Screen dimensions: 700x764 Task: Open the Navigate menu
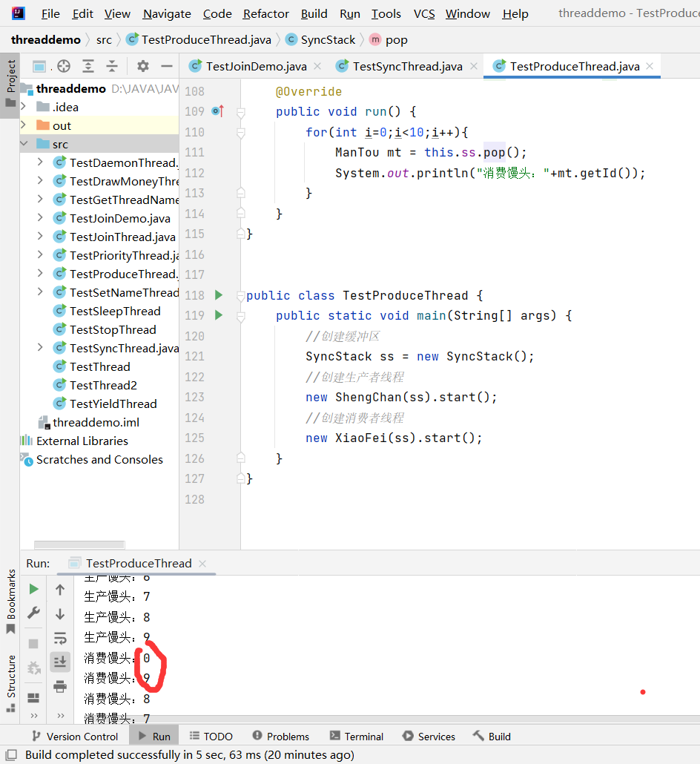[x=167, y=13]
